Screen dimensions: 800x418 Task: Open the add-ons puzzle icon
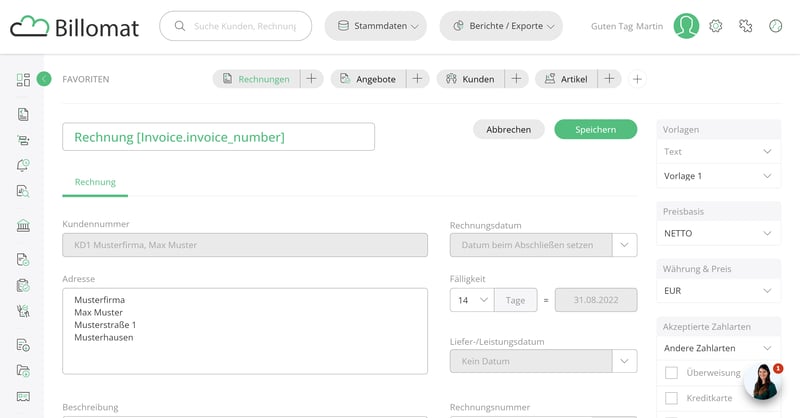pyautogui.click(x=745, y=26)
